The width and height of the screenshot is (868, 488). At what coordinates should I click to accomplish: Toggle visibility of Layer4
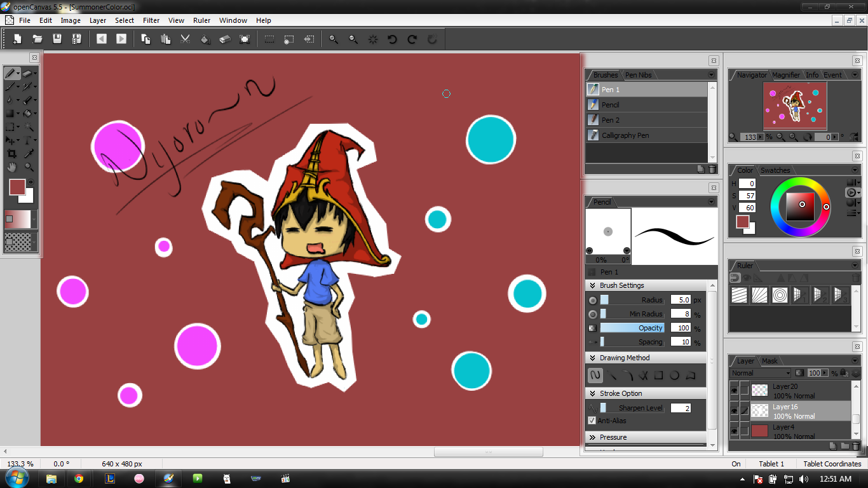(735, 431)
